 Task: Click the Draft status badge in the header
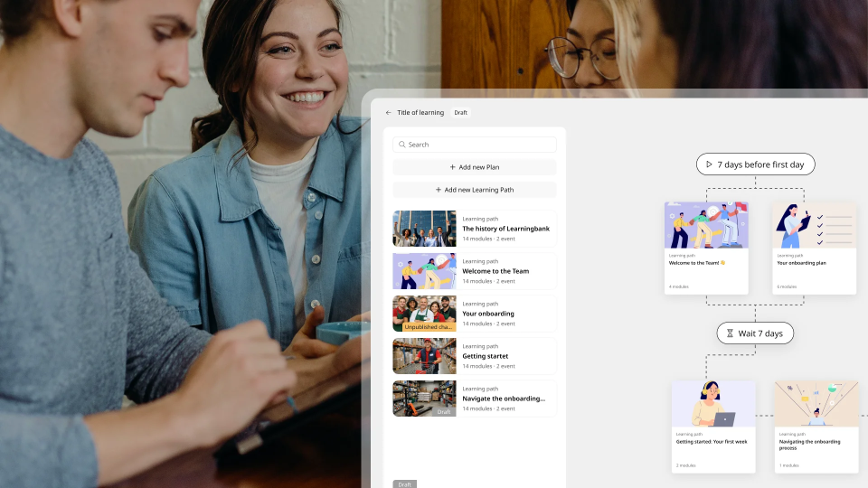coord(460,113)
